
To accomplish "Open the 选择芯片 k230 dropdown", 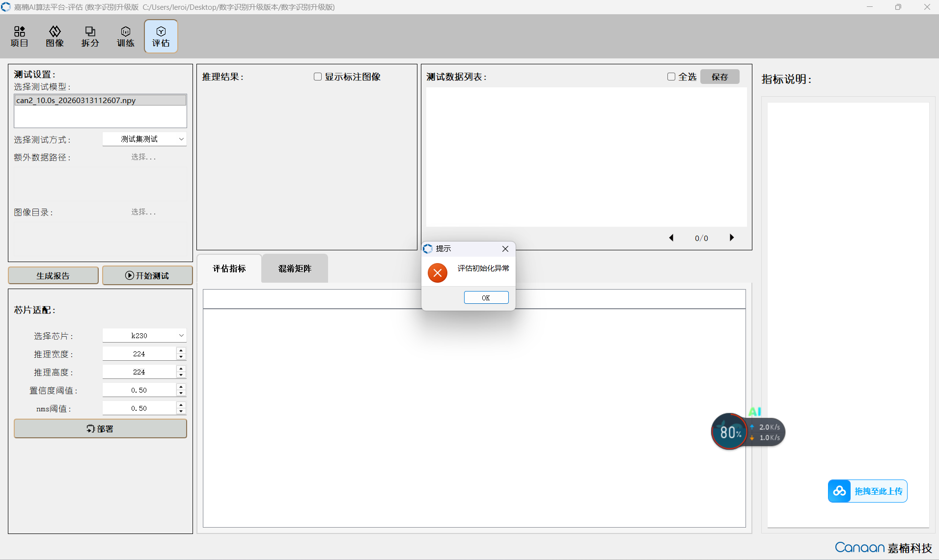I will click(x=144, y=336).
